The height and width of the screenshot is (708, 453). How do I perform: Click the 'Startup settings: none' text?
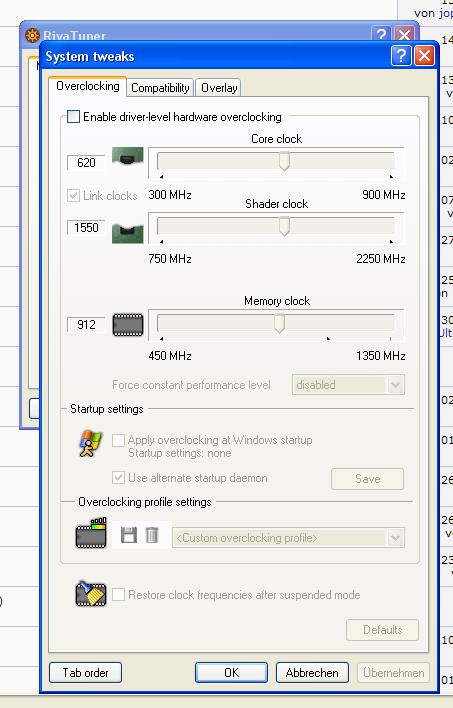tap(179, 453)
